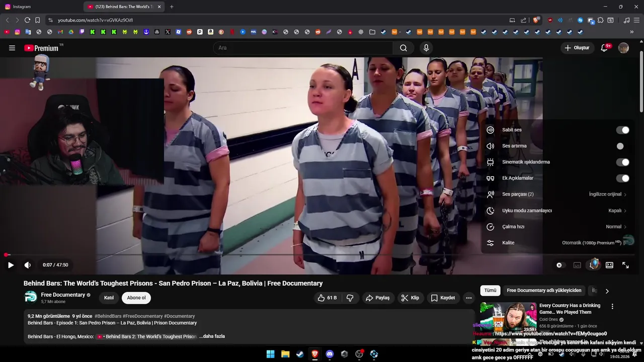Image resolution: width=644 pixels, height=362 pixels.
Task: Submit search with the magnifier icon
Action: point(404,48)
